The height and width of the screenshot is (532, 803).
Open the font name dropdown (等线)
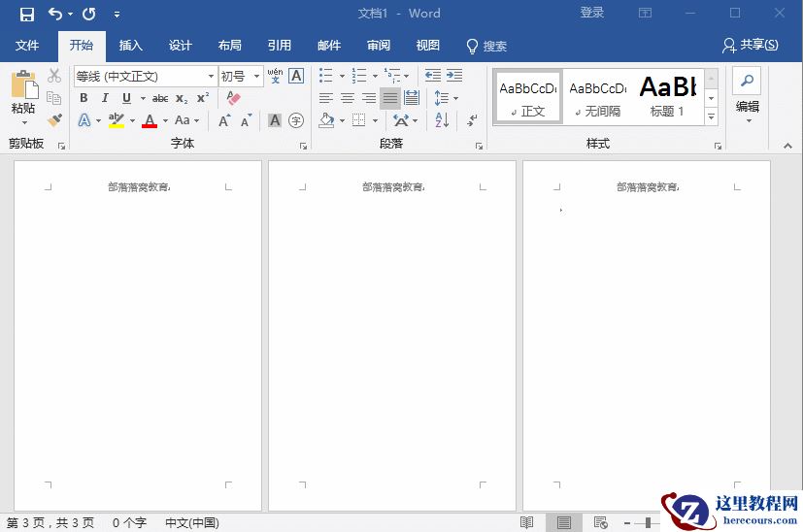coord(211,76)
